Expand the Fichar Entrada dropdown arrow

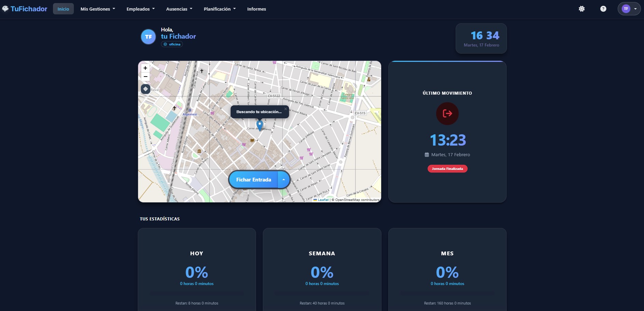click(x=284, y=180)
